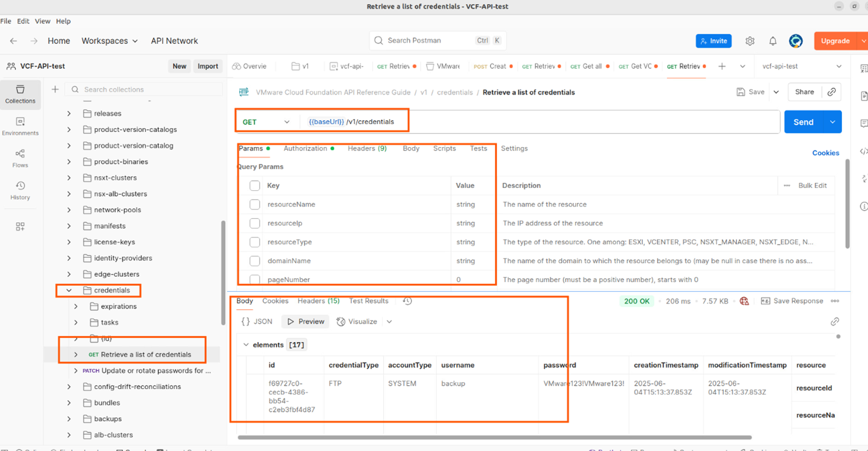Collapse the credentials folder
Image resolution: width=868 pixels, height=451 pixels.
coord(69,290)
